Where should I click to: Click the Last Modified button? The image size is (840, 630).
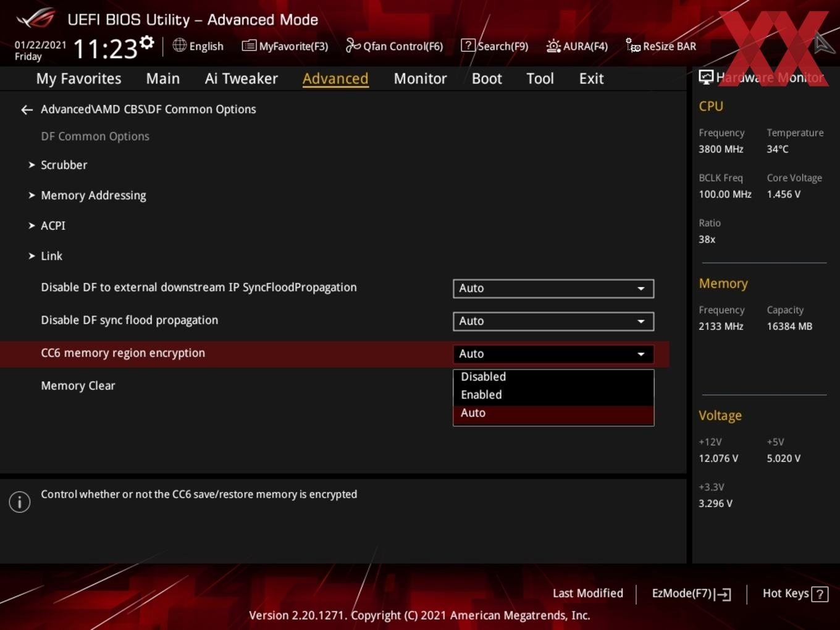tap(588, 594)
